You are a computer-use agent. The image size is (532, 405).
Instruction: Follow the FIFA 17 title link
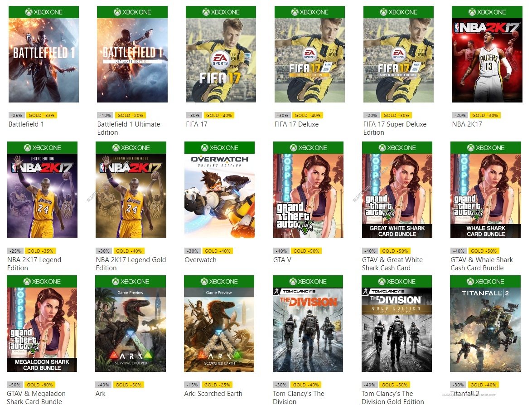pos(197,124)
